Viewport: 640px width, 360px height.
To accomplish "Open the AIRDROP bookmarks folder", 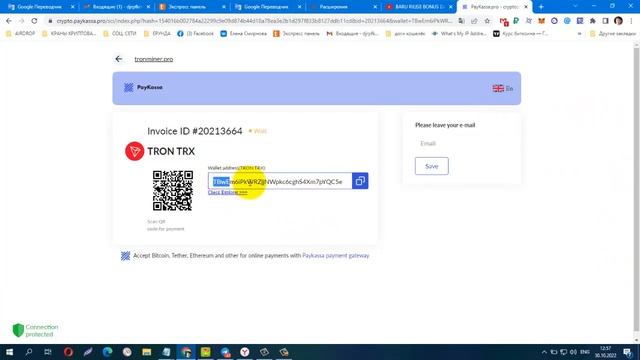I will click(20, 33).
